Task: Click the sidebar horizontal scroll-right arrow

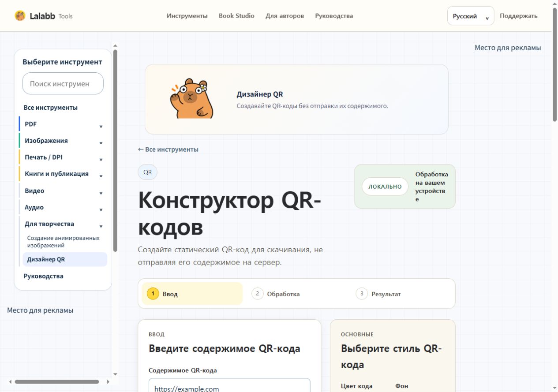Action: pos(108,381)
